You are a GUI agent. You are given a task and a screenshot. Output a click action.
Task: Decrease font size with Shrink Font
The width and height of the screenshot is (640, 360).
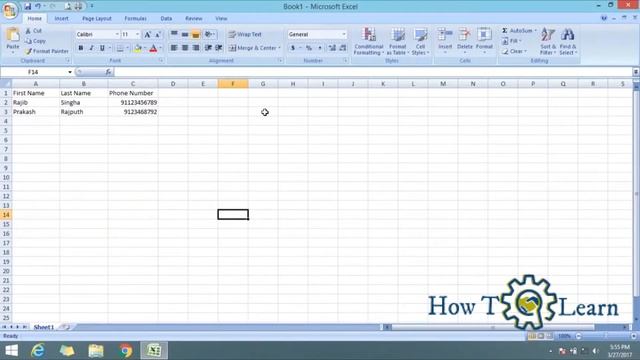click(158, 35)
